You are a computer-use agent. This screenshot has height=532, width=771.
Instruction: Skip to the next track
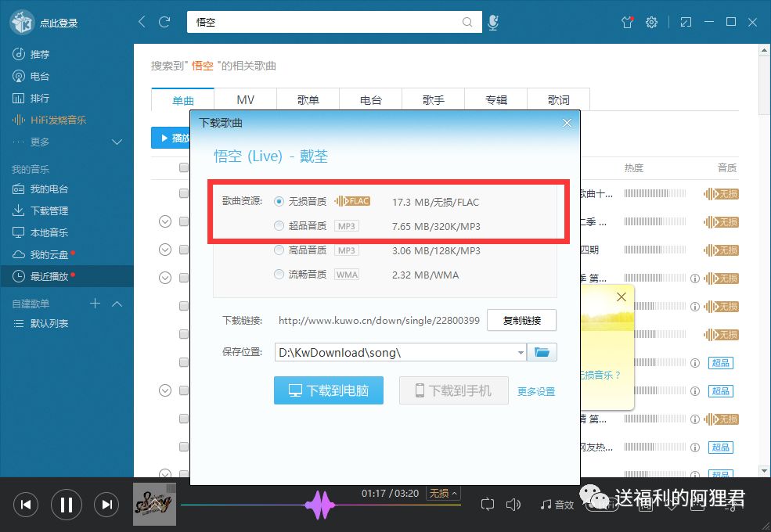106,505
